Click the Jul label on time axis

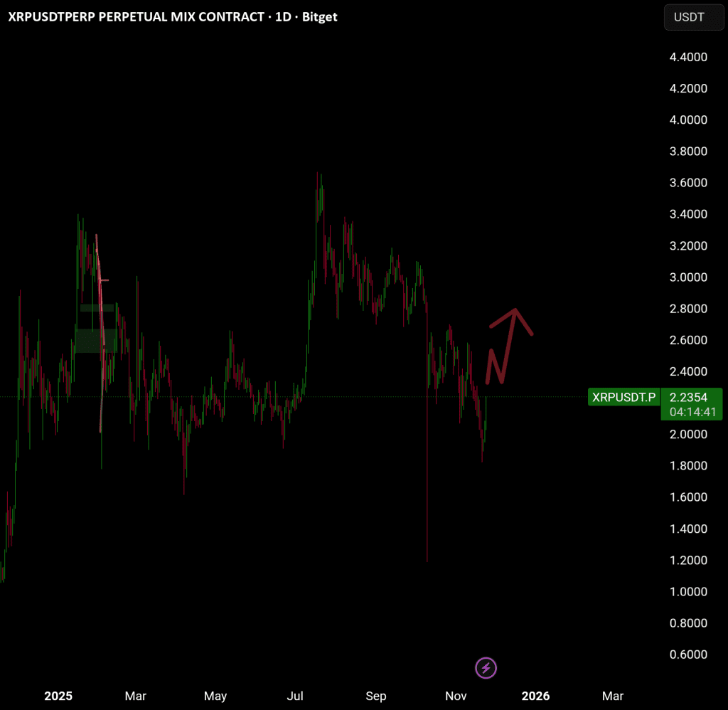tap(296, 696)
